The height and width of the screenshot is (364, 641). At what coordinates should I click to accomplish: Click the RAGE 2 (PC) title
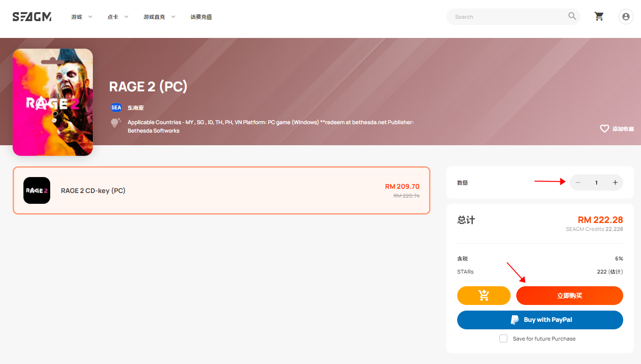pyautogui.click(x=148, y=87)
